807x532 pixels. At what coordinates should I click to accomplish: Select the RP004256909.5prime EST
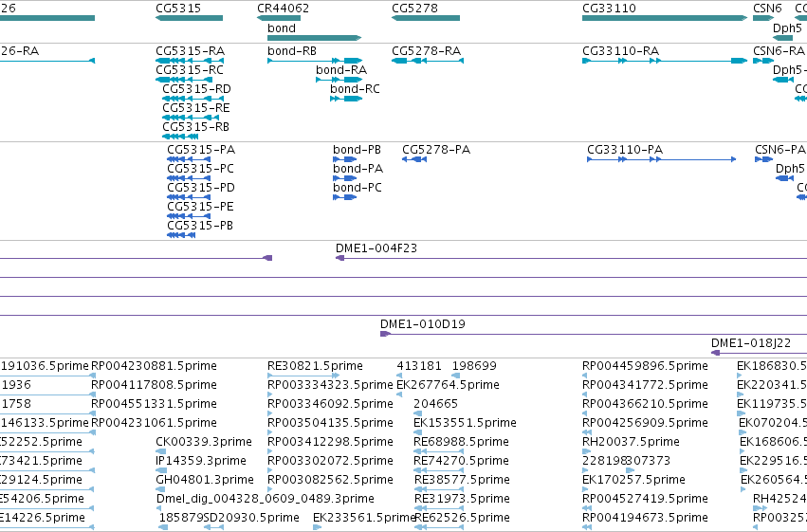coord(645,423)
